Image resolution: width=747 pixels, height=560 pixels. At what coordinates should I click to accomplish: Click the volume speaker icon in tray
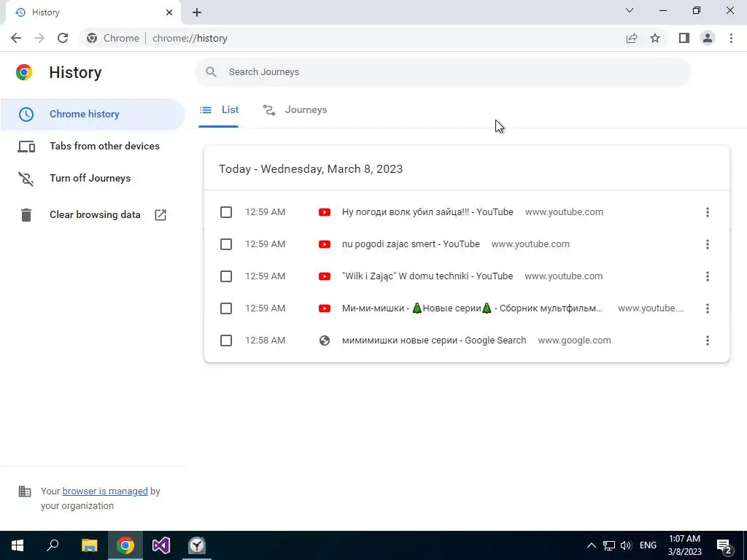(626, 545)
